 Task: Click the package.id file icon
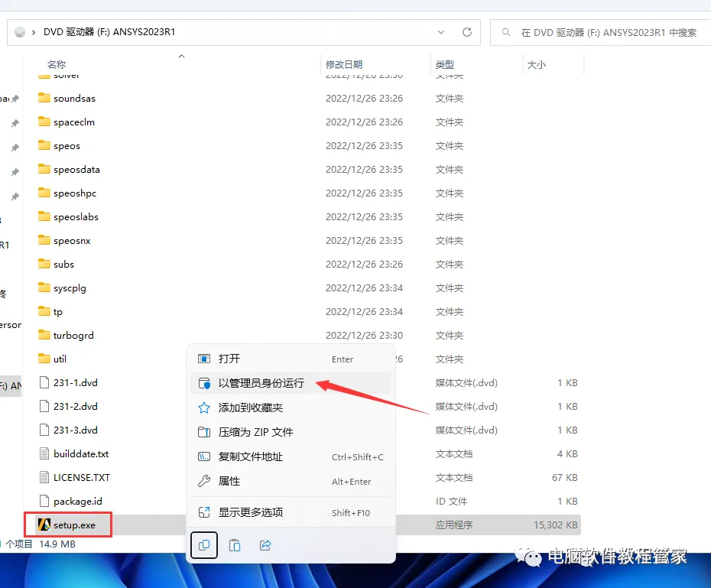[44, 501]
